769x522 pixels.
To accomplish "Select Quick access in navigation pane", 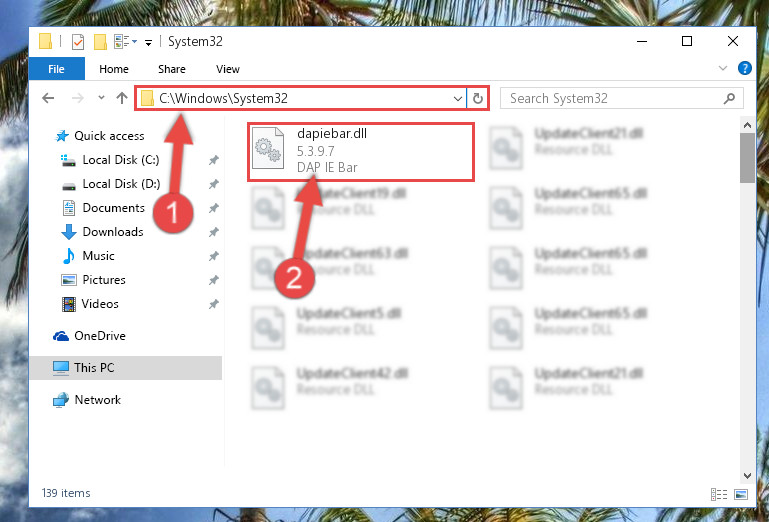I will pos(109,136).
